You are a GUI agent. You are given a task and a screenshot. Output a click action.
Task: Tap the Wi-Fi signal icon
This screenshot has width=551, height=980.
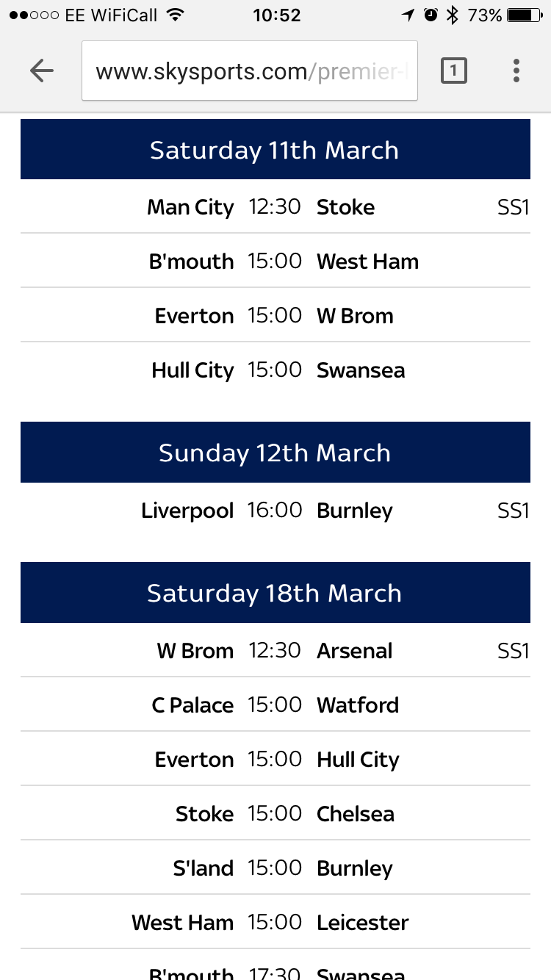(174, 15)
